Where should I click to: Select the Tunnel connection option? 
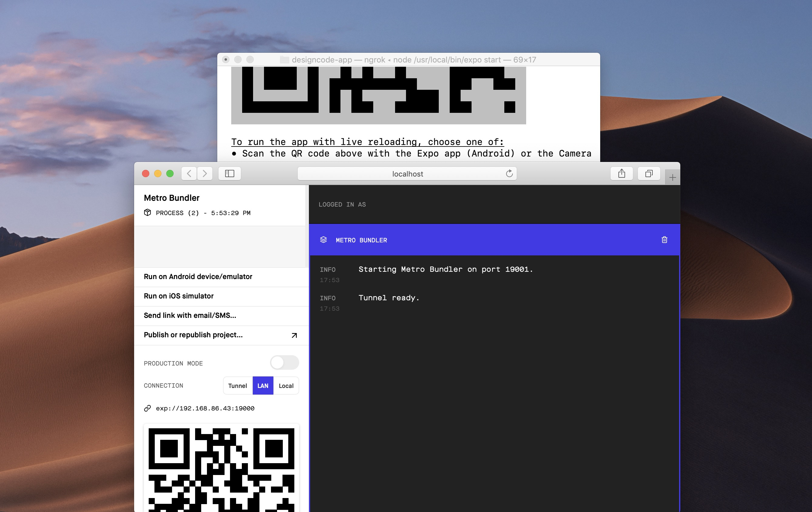tap(237, 386)
